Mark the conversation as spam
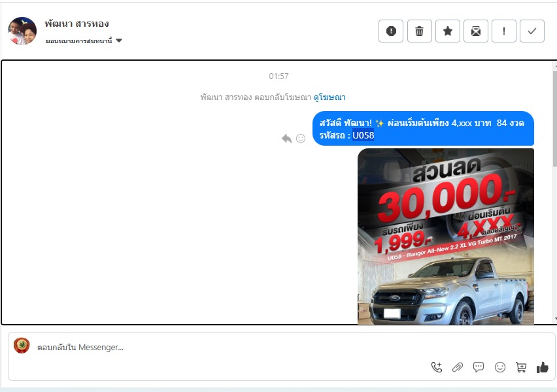557x392 pixels. [391, 31]
